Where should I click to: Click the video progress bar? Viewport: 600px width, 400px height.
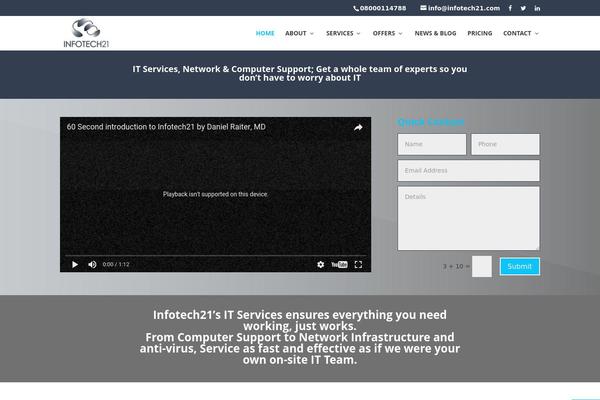click(x=215, y=255)
